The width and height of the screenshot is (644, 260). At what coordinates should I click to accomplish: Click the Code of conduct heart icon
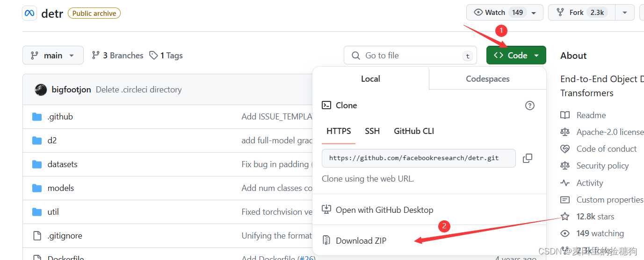click(565, 149)
